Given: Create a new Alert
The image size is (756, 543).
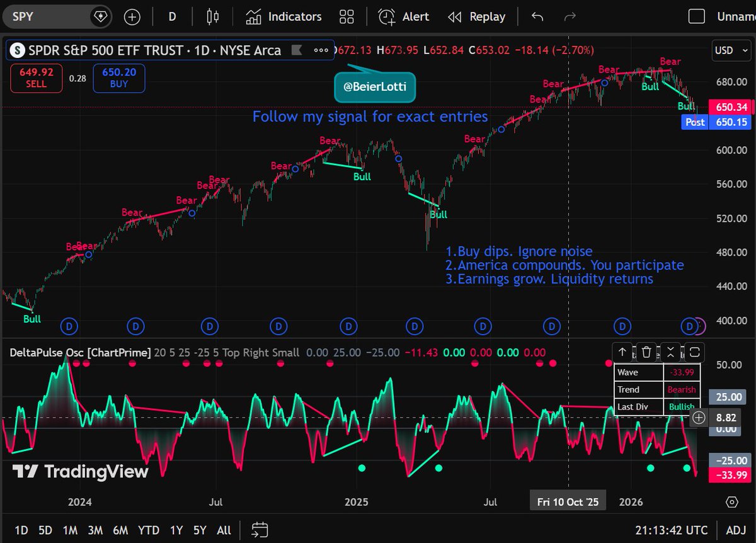Looking at the screenshot, I should click(404, 17).
